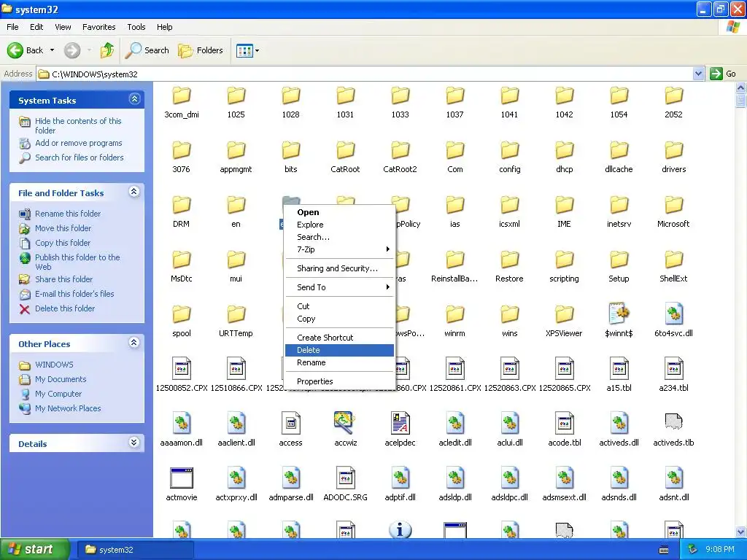Screen dimensions: 747x560
Task: Select the acode.tbl file icon
Action: tap(564, 423)
